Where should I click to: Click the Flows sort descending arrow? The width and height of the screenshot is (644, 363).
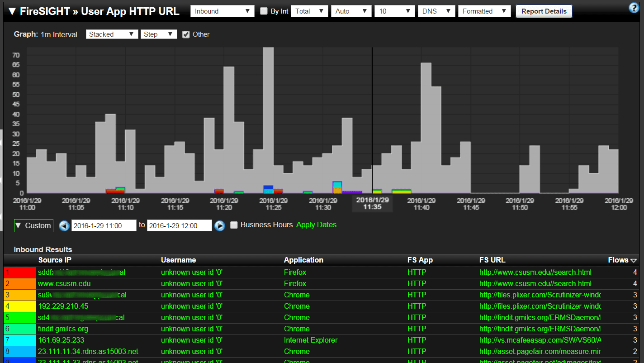click(634, 260)
